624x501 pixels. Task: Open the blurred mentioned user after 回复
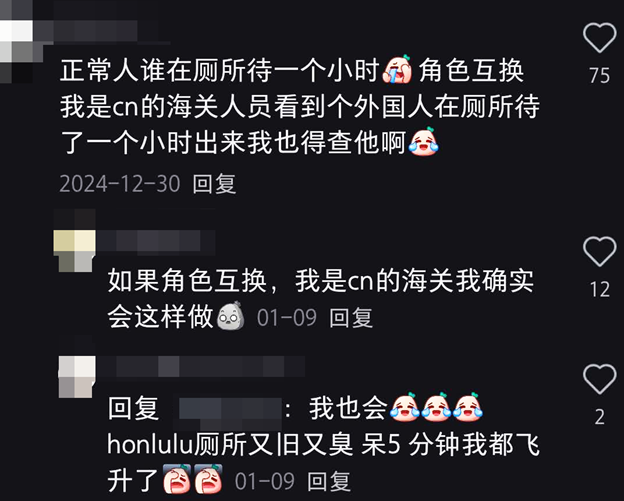point(230,409)
